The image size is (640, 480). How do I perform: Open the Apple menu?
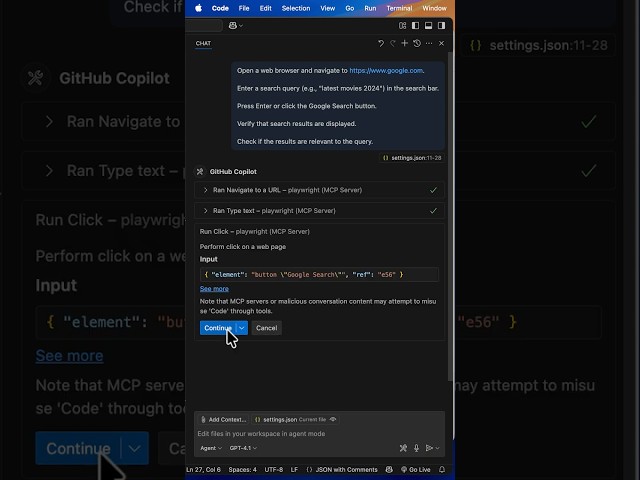point(198,8)
